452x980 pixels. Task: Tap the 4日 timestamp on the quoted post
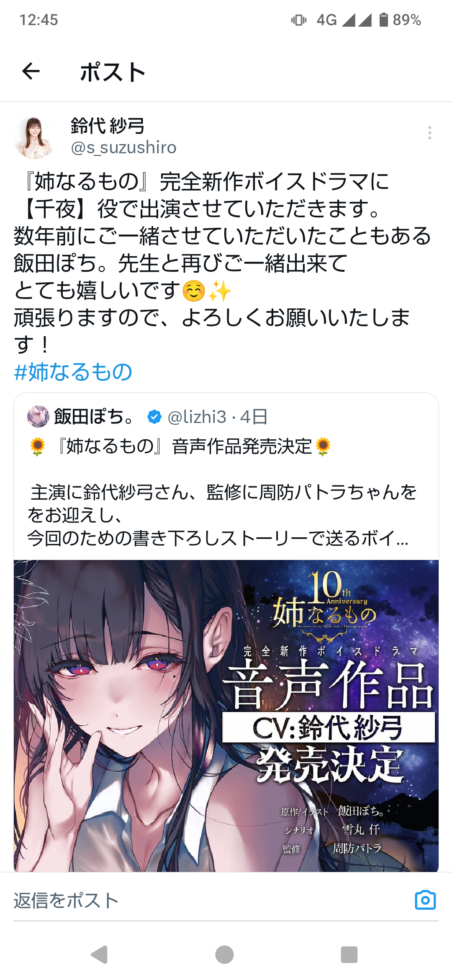[254, 417]
